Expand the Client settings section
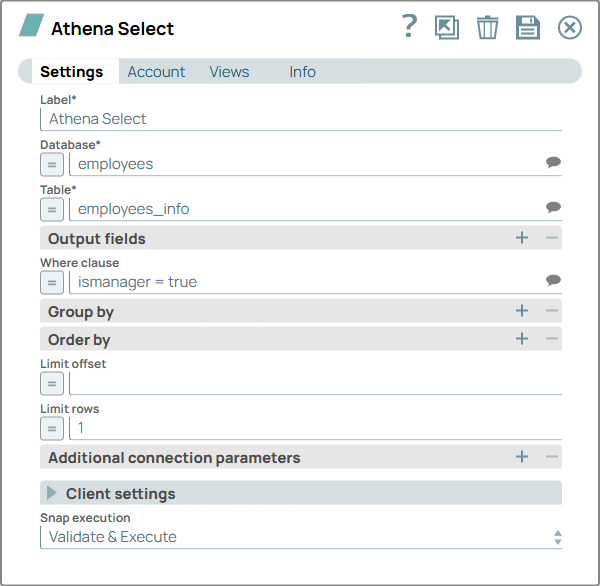 pos(51,493)
